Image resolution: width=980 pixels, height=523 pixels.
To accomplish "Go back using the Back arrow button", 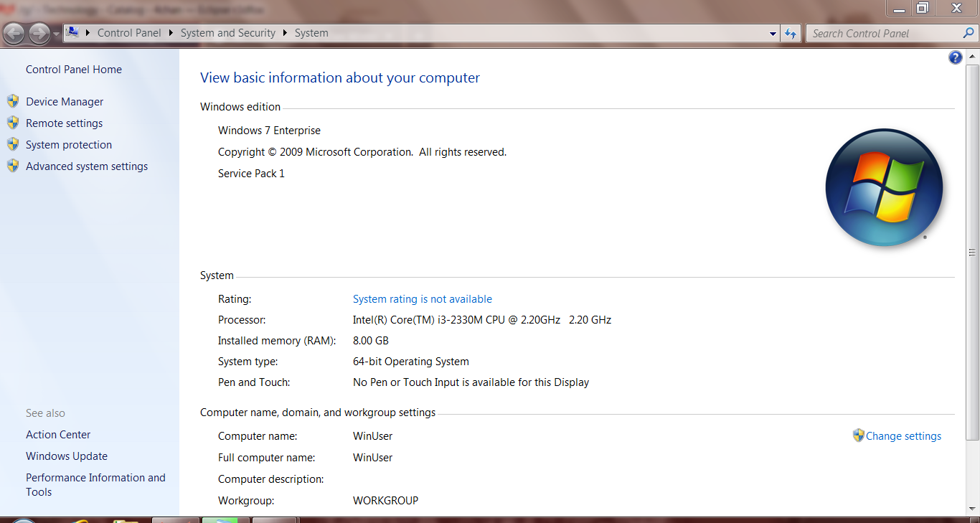I will coord(14,33).
